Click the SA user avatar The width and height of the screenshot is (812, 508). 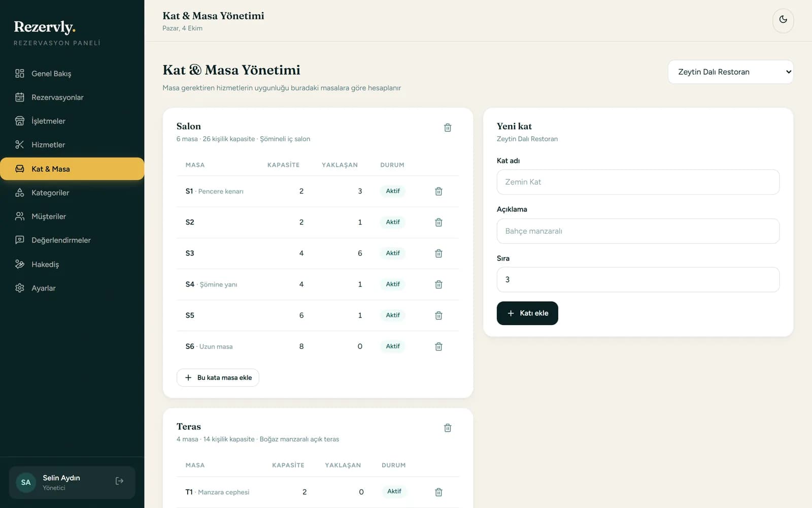pos(26,483)
